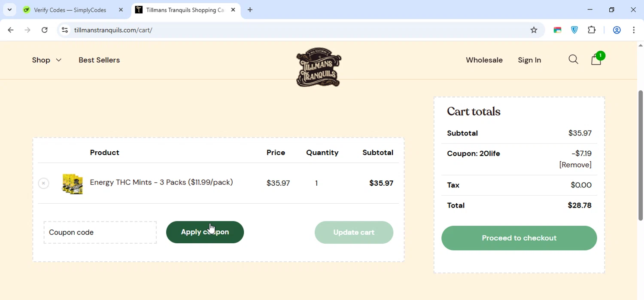Image resolution: width=644 pixels, height=300 pixels.
Task: Open Energy THC Mints - 3 Packs product link
Action: (161, 182)
